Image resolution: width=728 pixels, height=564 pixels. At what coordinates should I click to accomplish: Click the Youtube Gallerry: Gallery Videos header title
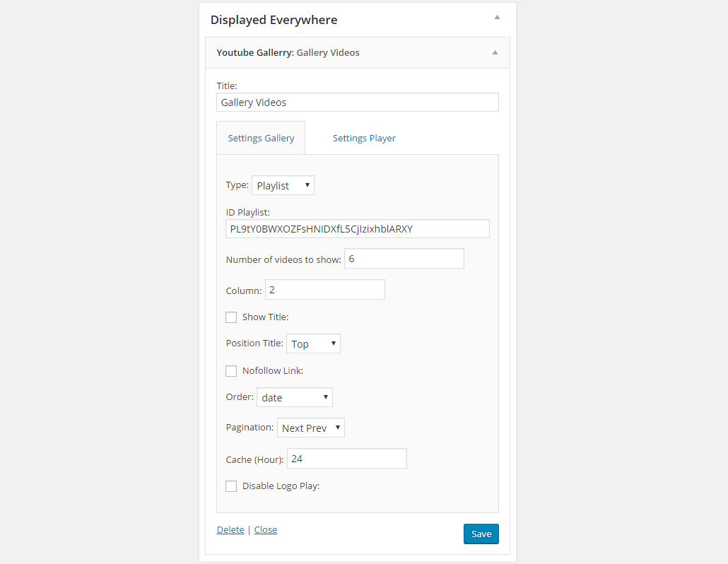(288, 52)
